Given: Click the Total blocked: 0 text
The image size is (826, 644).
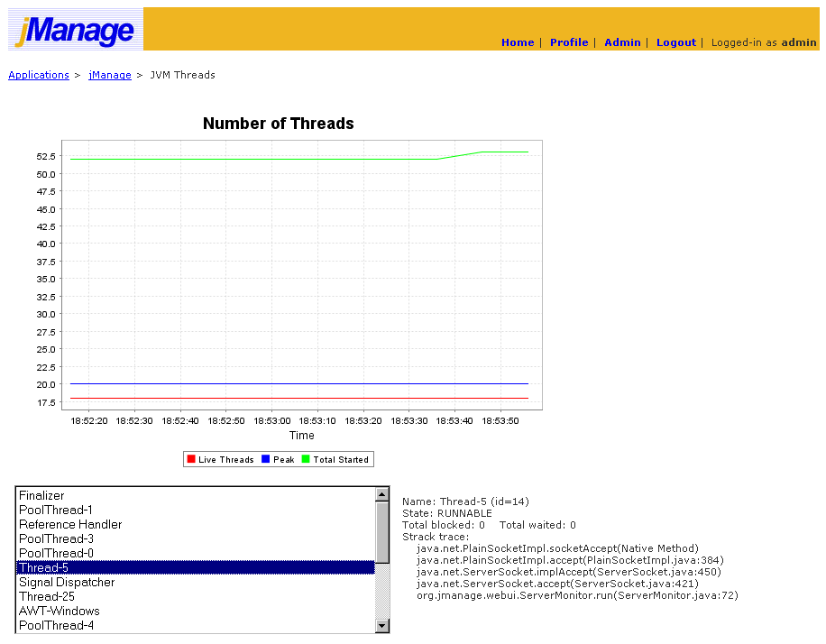Looking at the screenshot, I should click(444, 525).
